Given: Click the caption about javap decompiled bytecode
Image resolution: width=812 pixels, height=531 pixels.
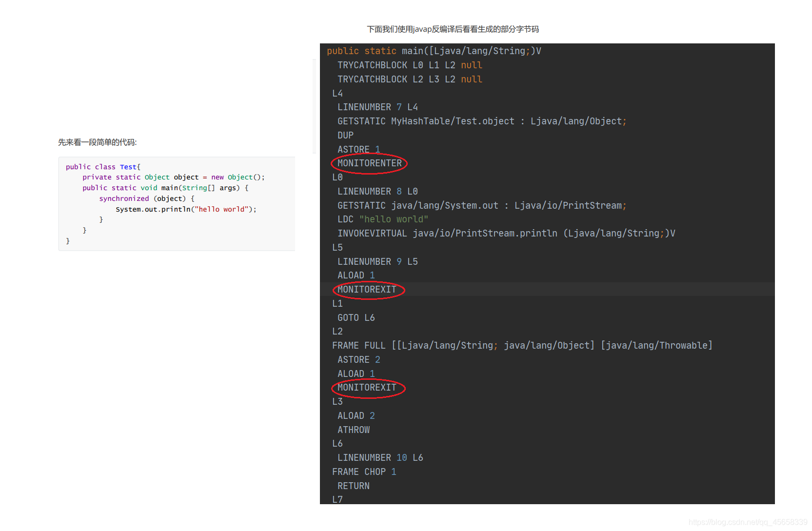Looking at the screenshot, I should pos(453,29).
